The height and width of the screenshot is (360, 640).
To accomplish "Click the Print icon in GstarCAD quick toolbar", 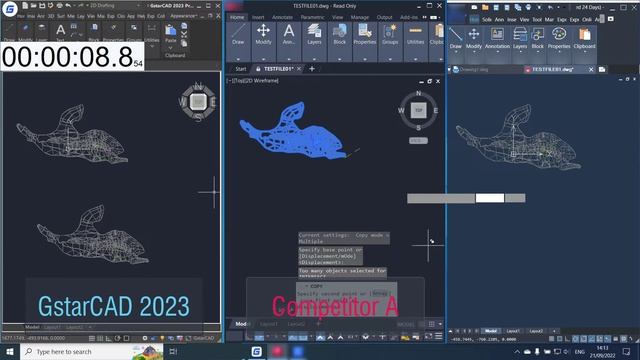I will pyautogui.click(x=60, y=6).
